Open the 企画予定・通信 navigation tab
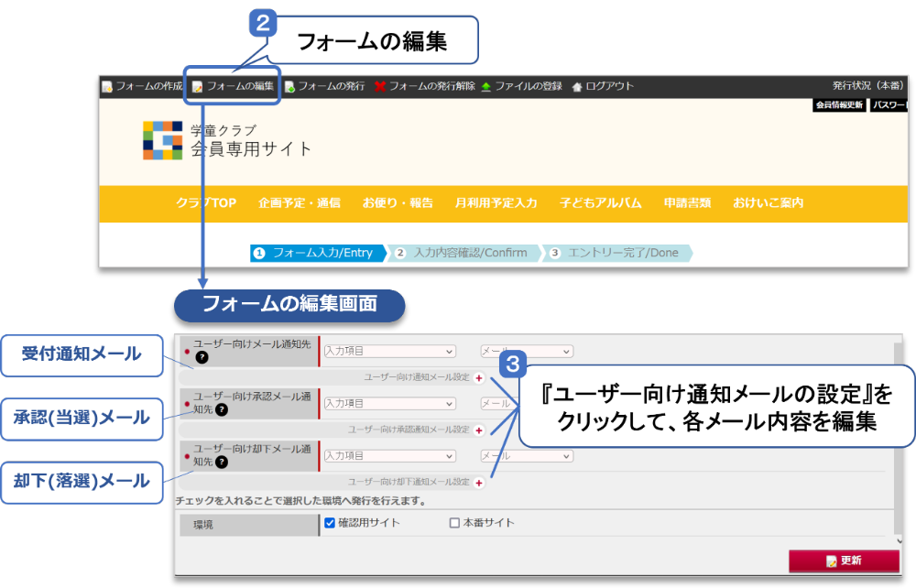The image size is (916, 588). click(x=300, y=203)
